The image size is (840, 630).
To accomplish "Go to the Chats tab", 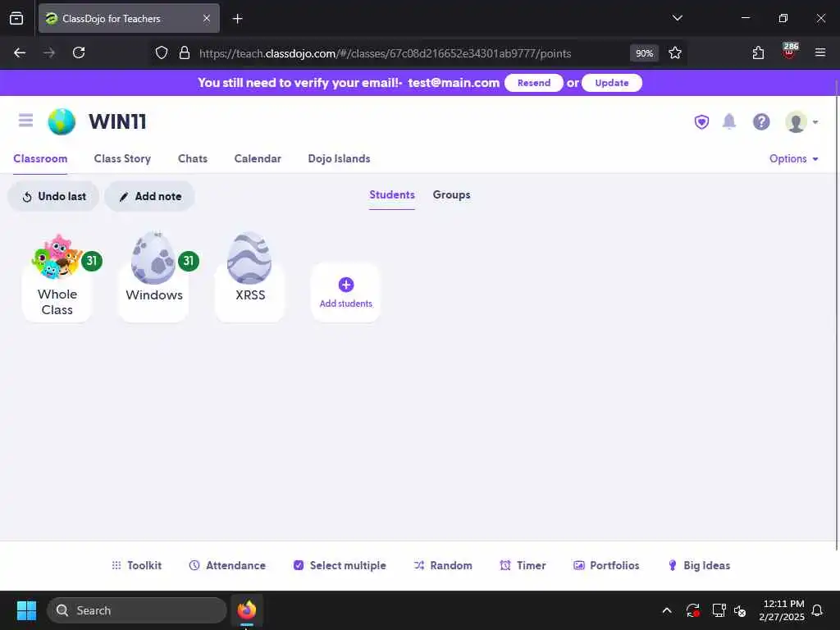I will pos(192,158).
